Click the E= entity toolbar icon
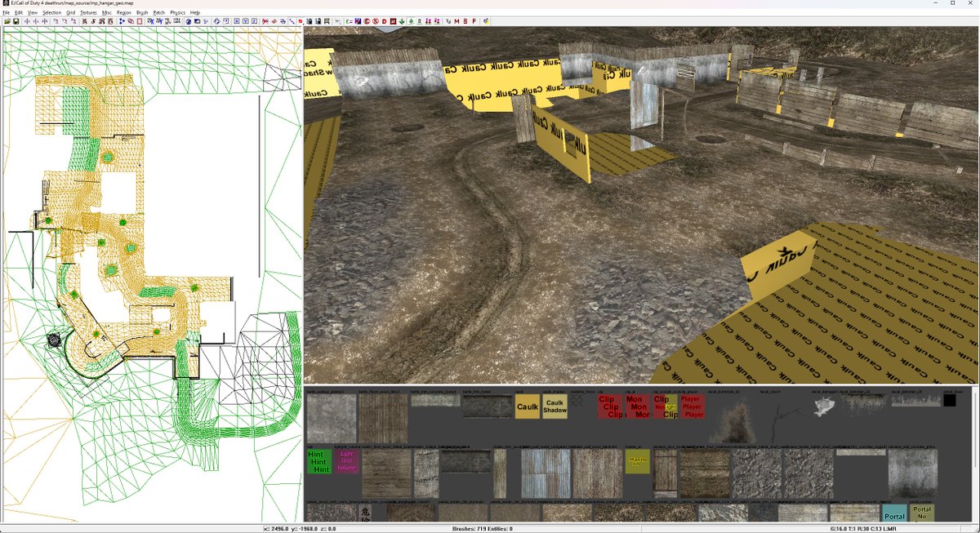The height and width of the screenshot is (533, 980). (349, 21)
